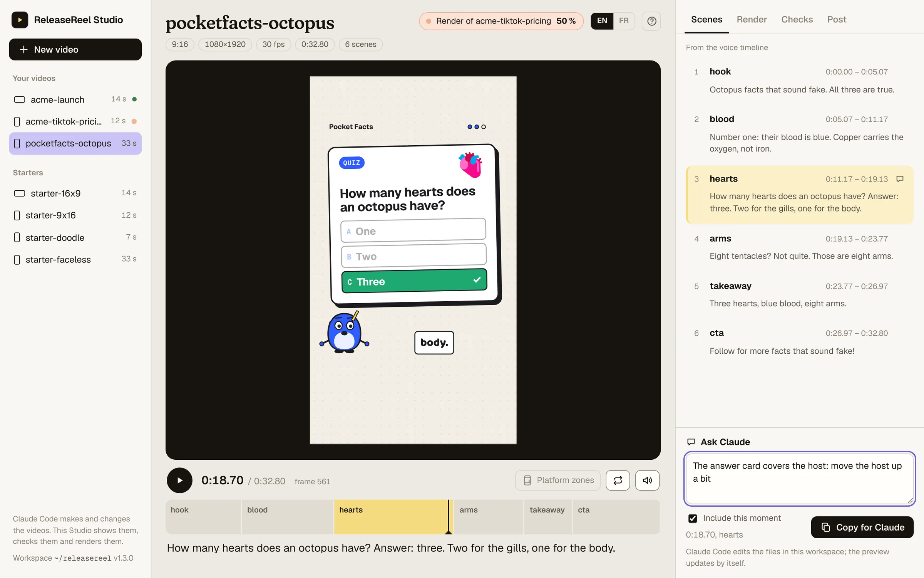This screenshot has width=924, height=578.
Task: Toggle the loop playback icon
Action: tap(618, 480)
